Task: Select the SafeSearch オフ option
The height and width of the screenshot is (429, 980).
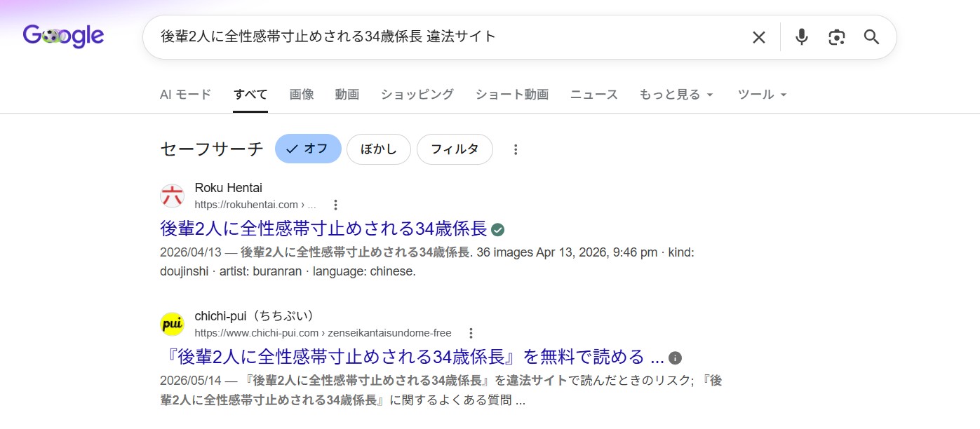Action: [x=308, y=149]
